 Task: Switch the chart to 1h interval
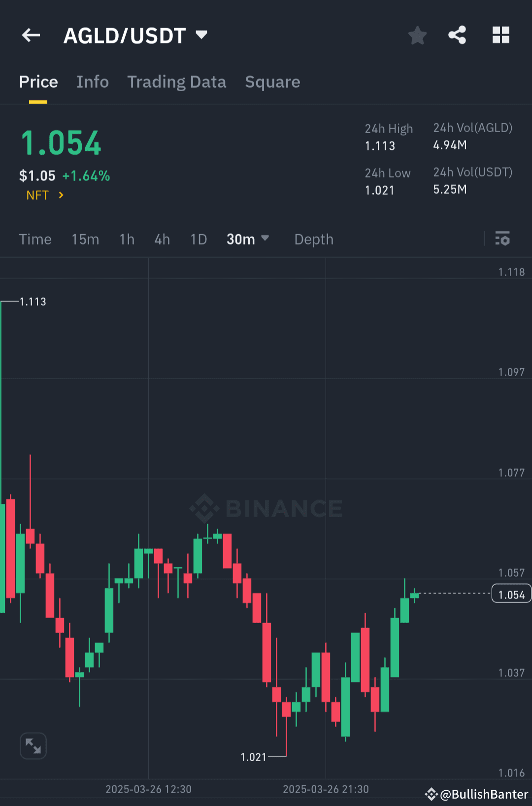(x=127, y=239)
